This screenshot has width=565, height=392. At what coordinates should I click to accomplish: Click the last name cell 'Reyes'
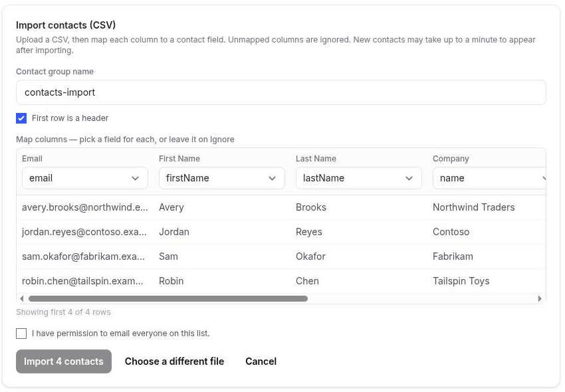point(309,232)
